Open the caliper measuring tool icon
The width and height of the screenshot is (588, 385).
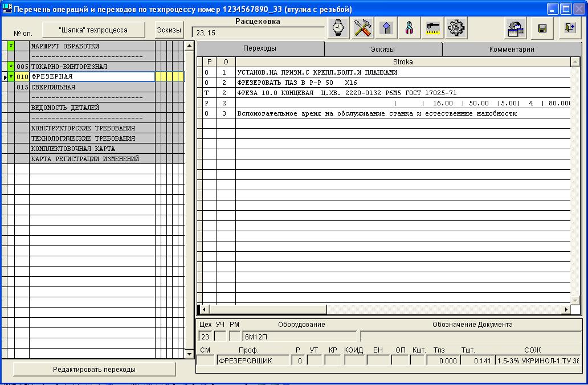point(432,28)
